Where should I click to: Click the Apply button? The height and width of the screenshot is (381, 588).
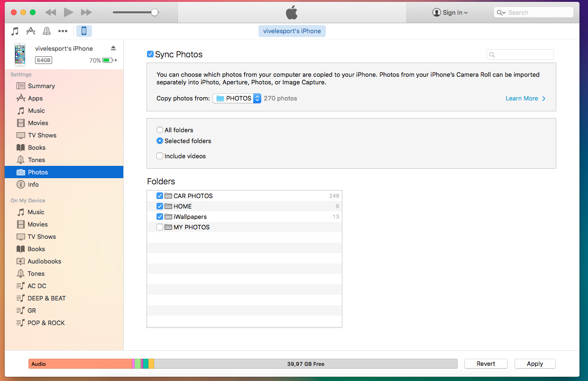click(x=535, y=363)
